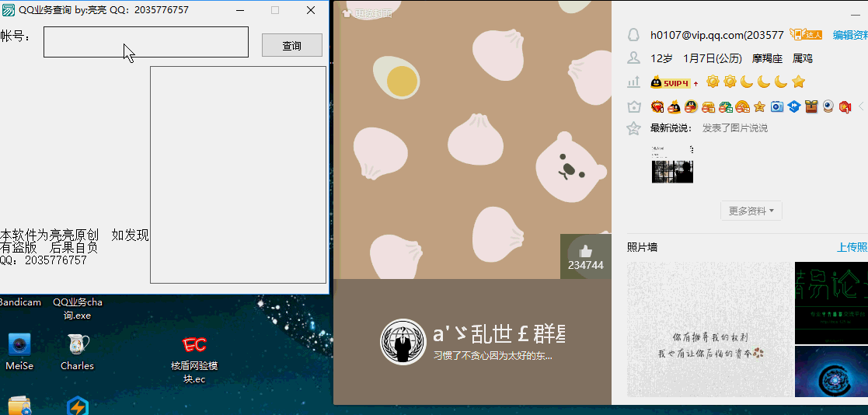
Task: Click the SVIP4 membership badge
Action: point(670,82)
